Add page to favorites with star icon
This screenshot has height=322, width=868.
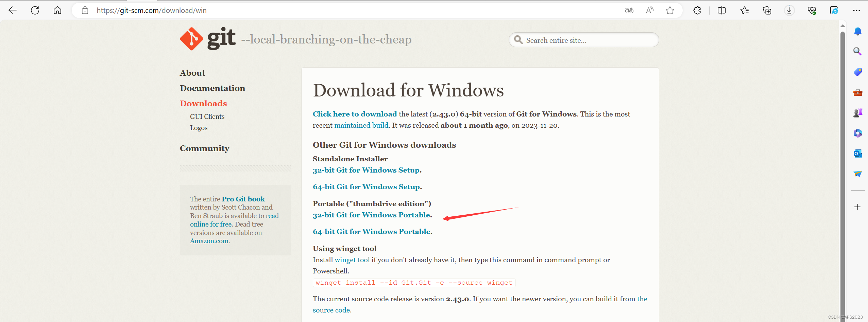(670, 10)
